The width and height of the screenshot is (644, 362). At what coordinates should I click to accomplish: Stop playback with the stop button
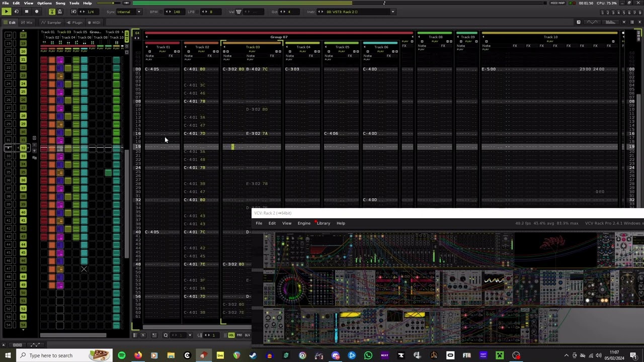click(27, 12)
